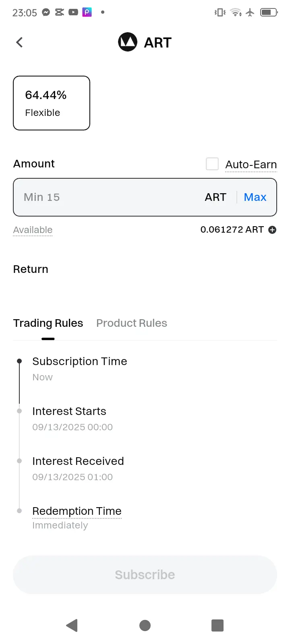Tap the ART coin logo

[128, 42]
